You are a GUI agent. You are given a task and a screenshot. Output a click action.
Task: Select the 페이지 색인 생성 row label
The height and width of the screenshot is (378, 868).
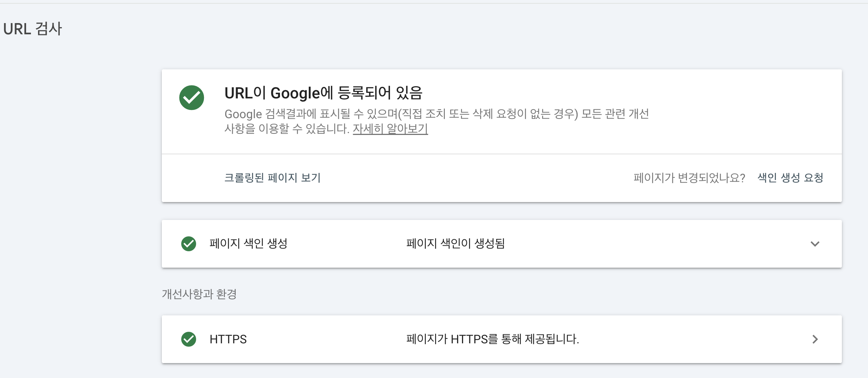click(x=248, y=244)
